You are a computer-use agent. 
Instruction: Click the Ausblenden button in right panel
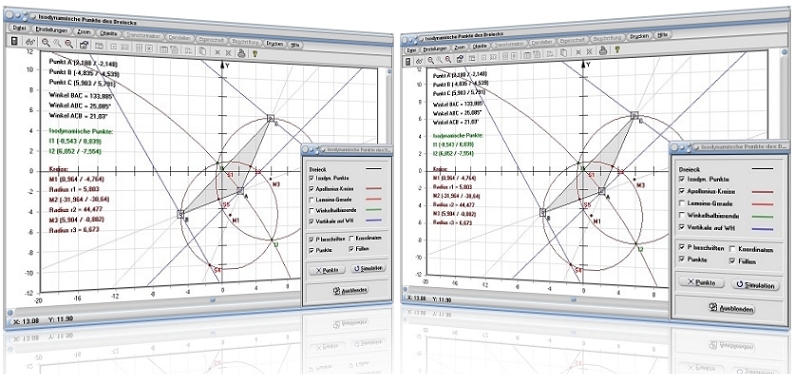(x=732, y=308)
